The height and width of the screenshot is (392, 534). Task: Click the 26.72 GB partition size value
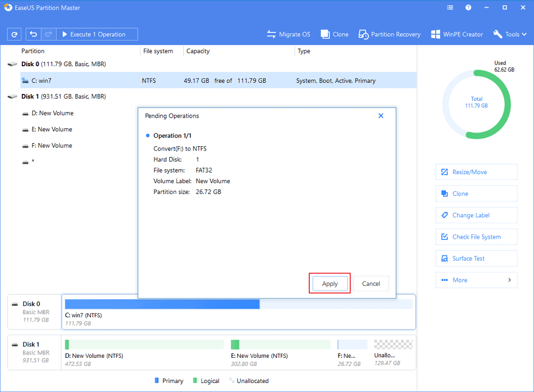(x=208, y=192)
